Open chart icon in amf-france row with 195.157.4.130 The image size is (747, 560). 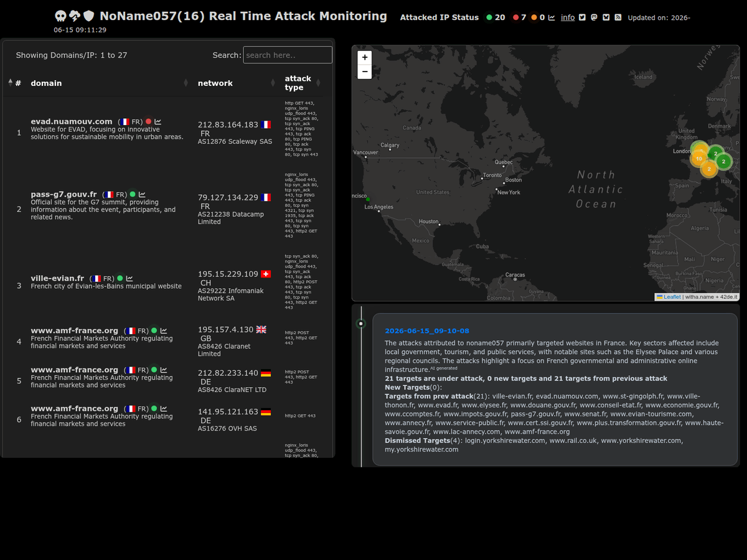pos(164,331)
